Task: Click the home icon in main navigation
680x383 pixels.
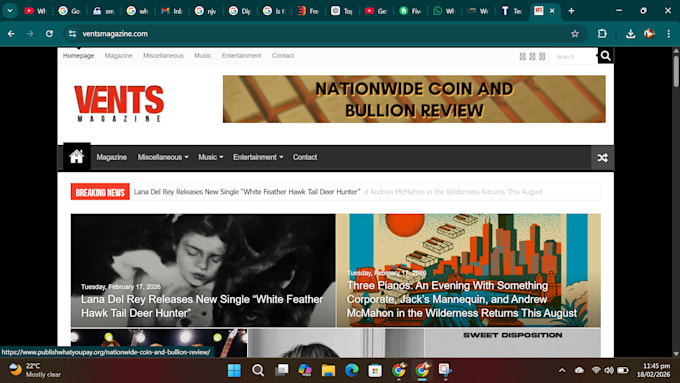Action: 77,157
